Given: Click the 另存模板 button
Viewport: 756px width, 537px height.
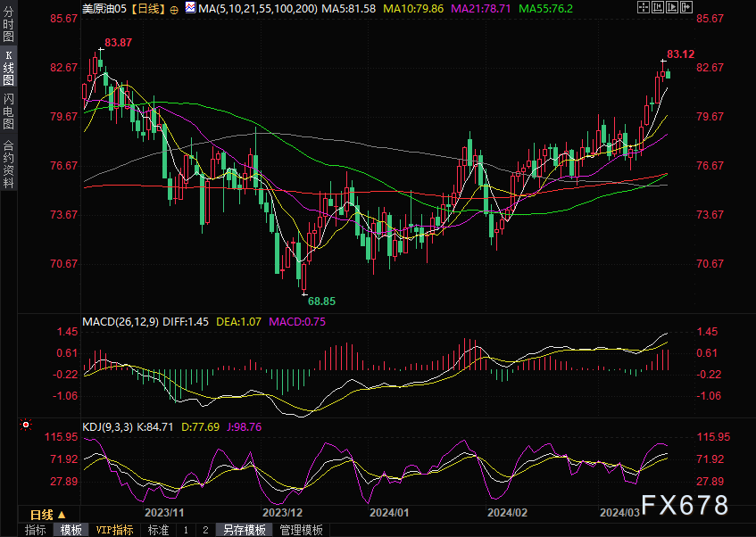Looking at the screenshot, I should tap(245, 530).
